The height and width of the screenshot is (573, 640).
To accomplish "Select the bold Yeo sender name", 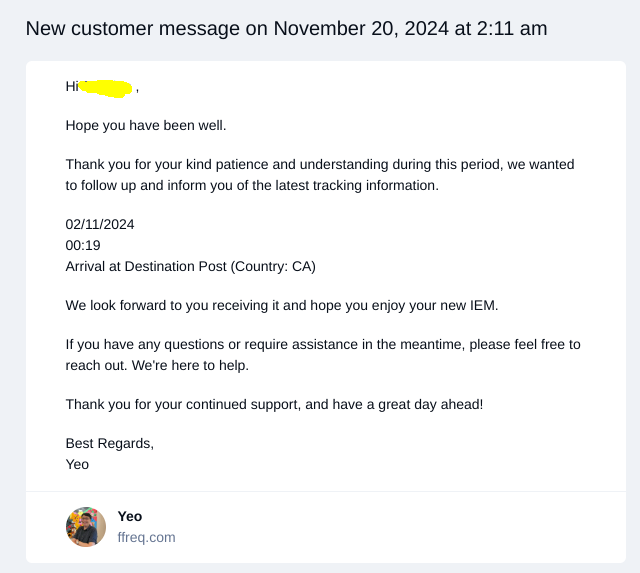I will pos(130,516).
